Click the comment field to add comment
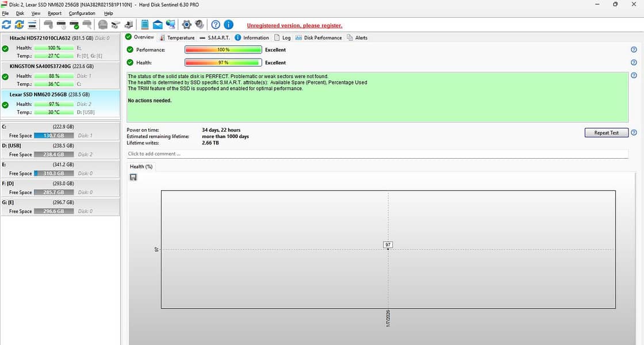 coord(377,154)
